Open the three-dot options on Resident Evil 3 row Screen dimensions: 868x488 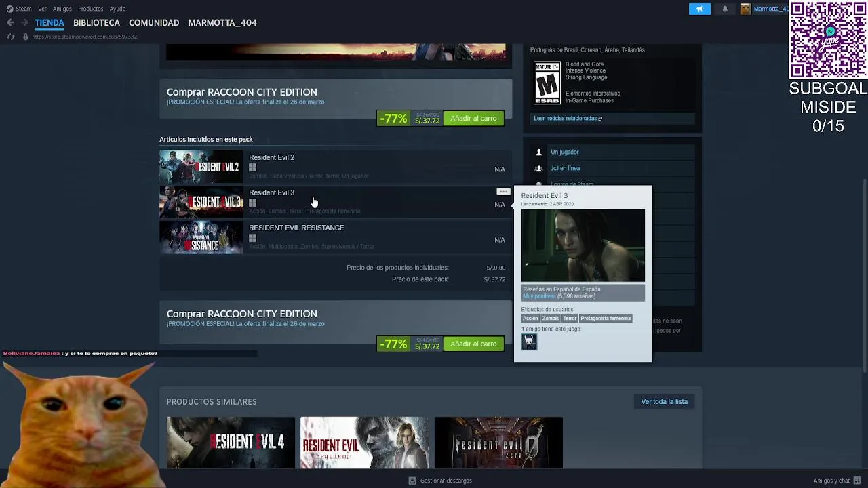[503, 192]
